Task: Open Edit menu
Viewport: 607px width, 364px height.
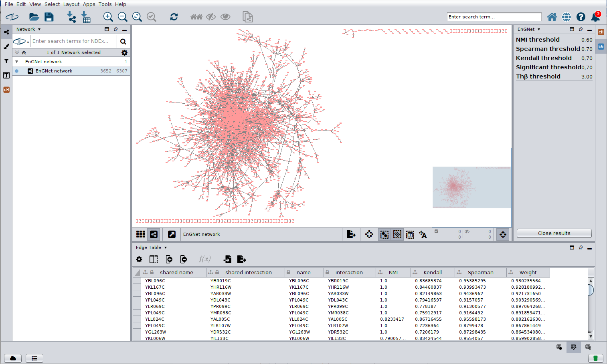Action: click(x=21, y=4)
